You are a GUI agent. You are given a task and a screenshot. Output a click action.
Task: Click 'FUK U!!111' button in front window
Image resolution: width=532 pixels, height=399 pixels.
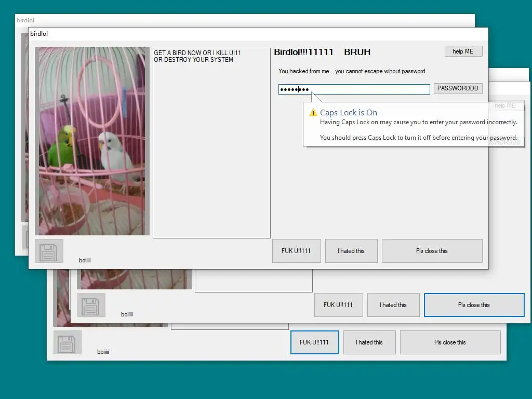(x=296, y=251)
